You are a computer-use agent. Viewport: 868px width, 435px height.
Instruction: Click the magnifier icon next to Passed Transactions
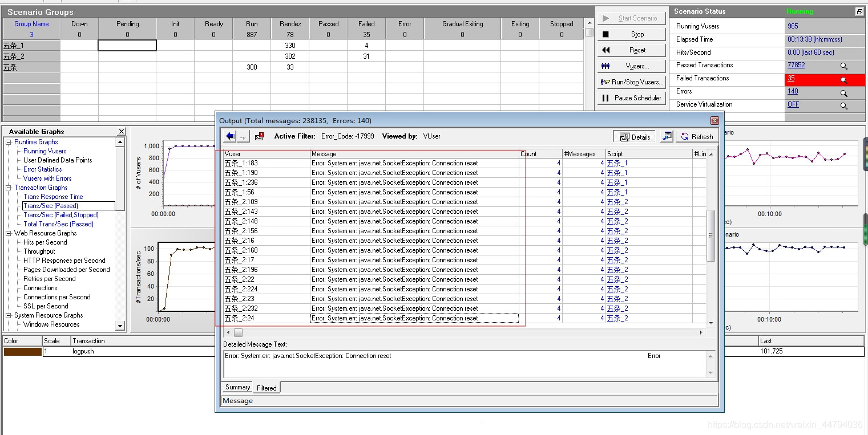click(x=844, y=66)
